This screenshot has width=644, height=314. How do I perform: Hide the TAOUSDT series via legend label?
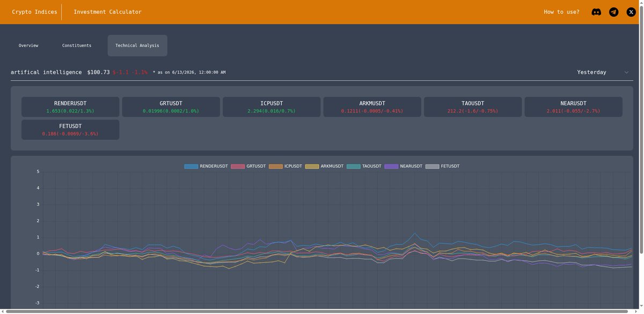(x=371, y=167)
